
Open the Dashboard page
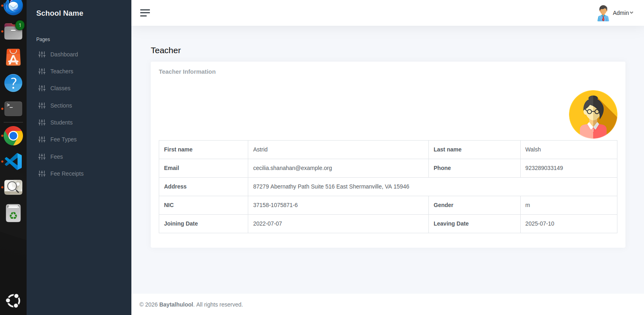tap(64, 54)
